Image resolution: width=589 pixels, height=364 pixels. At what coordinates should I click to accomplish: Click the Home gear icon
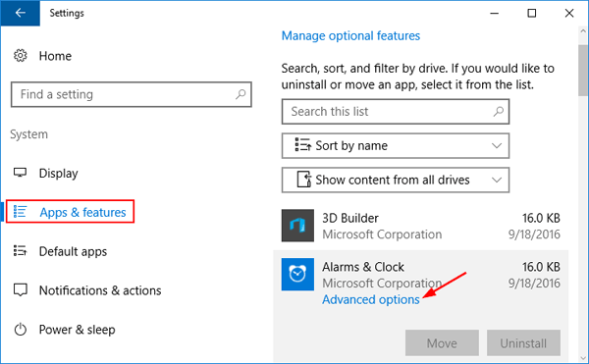pyautogui.click(x=21, y=56)
